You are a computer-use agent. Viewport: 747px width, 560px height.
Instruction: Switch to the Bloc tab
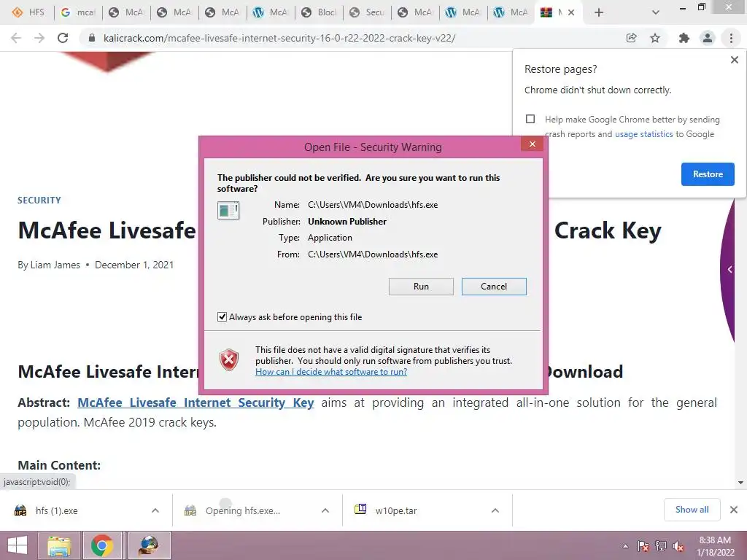pos(320,12)
